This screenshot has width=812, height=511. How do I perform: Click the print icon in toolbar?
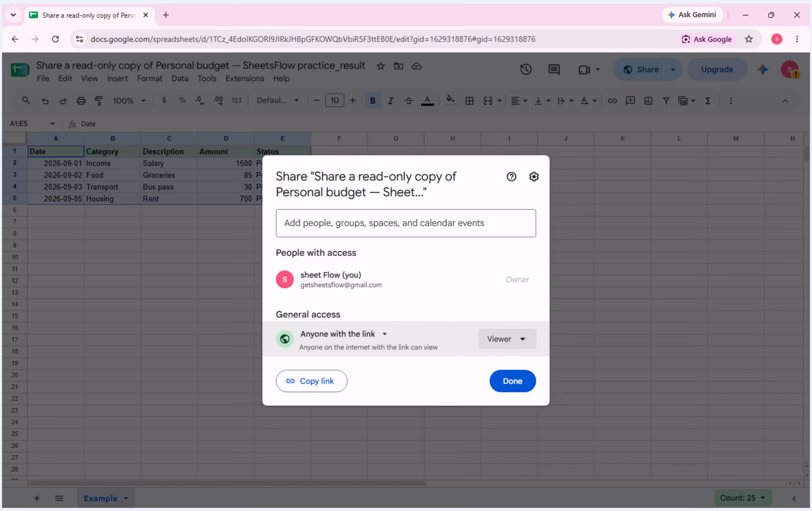81,101
